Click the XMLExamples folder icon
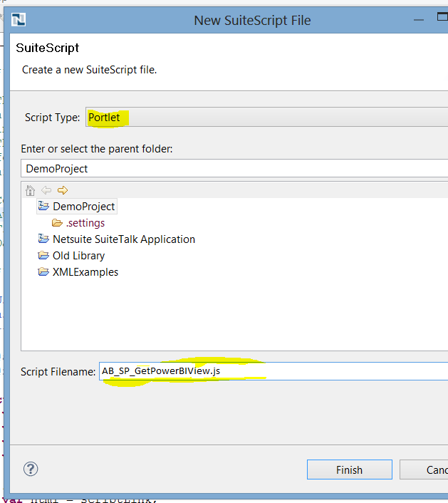The height and width of the screenshot is (503, 448). point(44,272)
